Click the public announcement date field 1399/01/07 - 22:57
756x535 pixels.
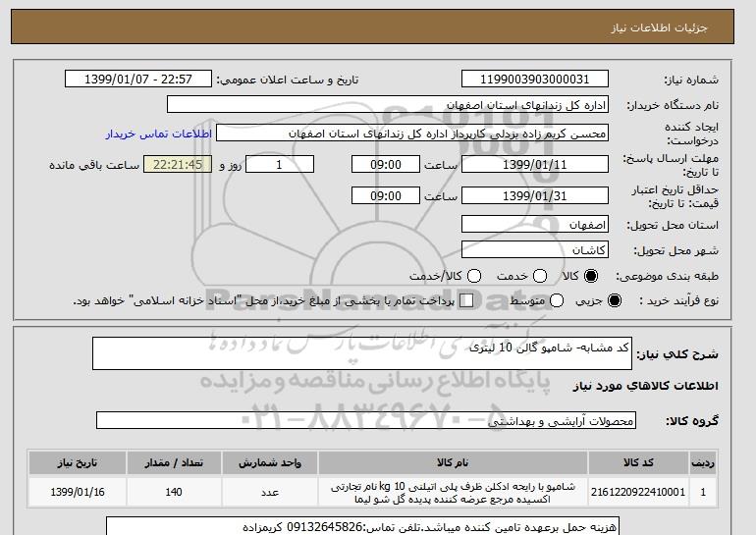[138, 80]
